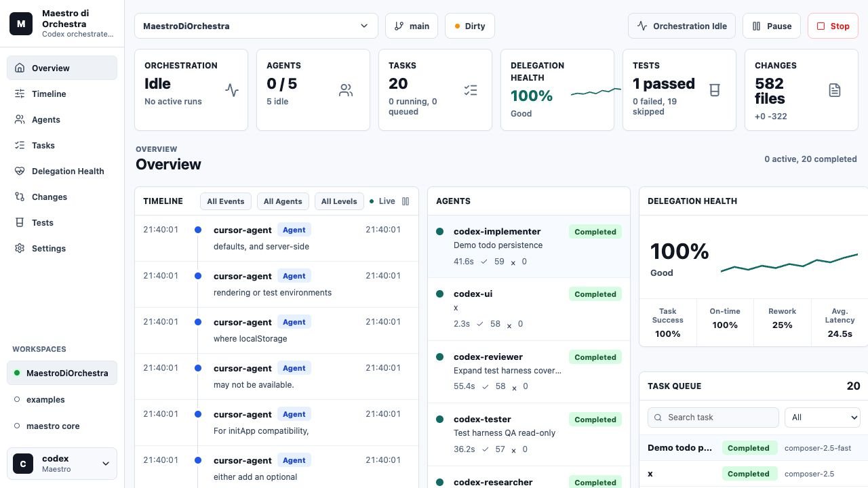Click timeline event 'defaults, and server-side'

coord(277,239)
